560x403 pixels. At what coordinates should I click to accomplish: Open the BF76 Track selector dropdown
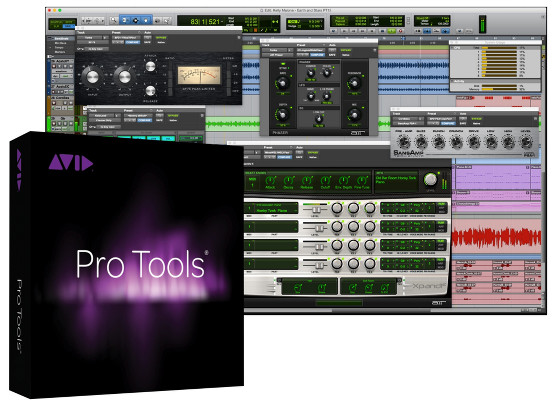pyautogui.click(x=89, y=38)
